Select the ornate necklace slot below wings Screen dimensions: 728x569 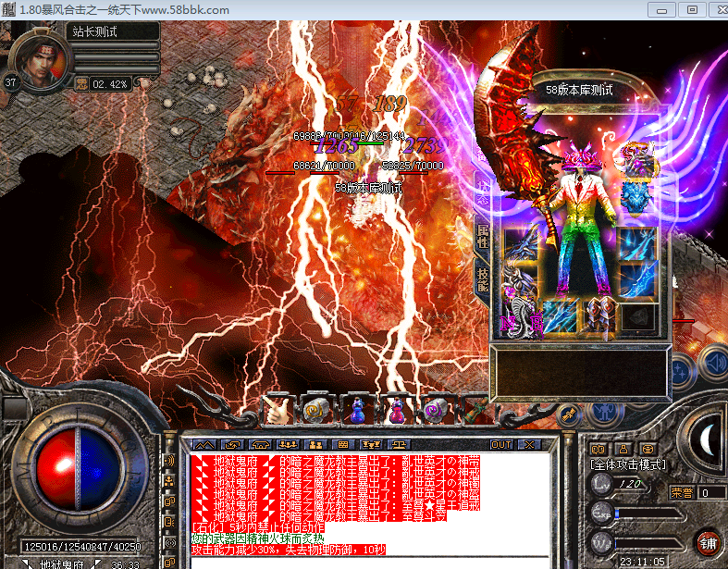click(x=637, y=160)
